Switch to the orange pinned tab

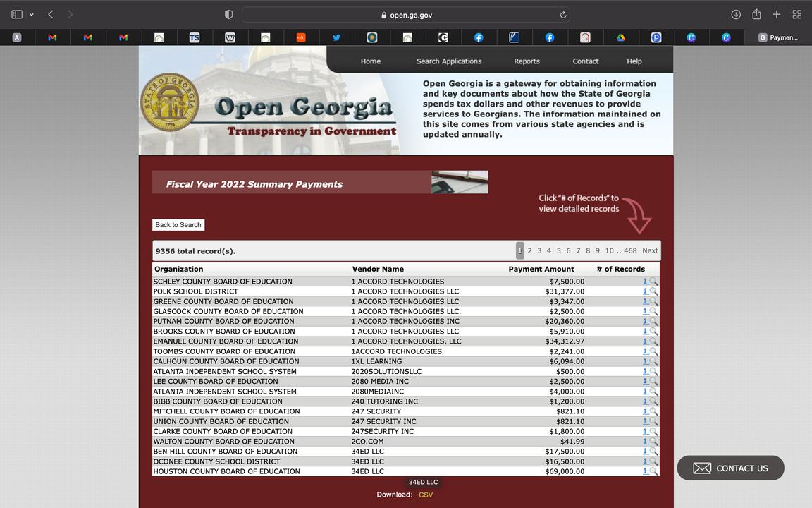(x=301, y=37)
